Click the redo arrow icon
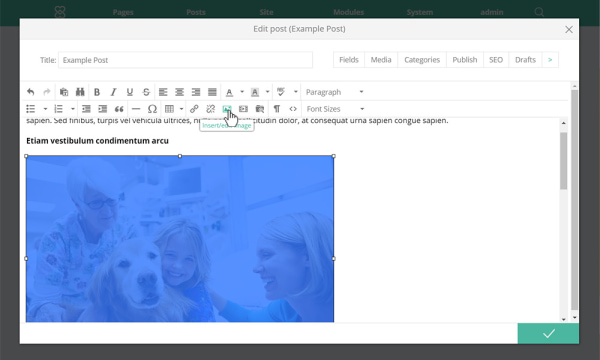 [47, 92]
